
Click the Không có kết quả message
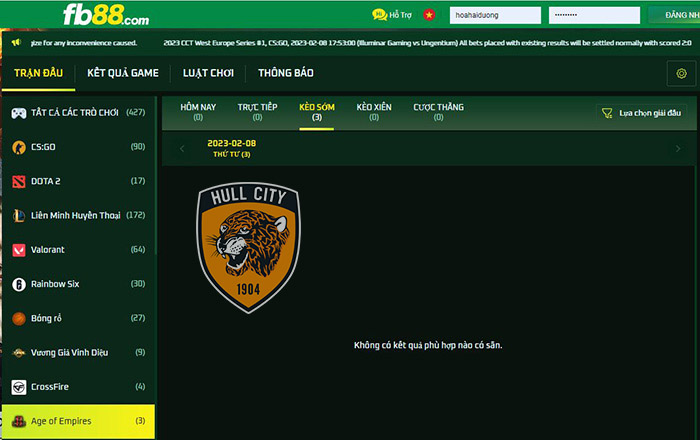[428, 345]
